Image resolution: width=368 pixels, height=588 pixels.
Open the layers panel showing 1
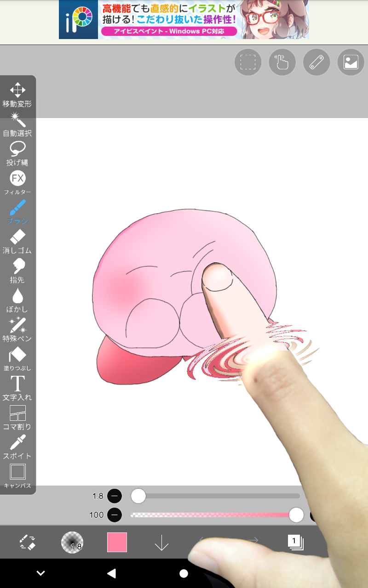pyautogui.click(x=295, y=543)
